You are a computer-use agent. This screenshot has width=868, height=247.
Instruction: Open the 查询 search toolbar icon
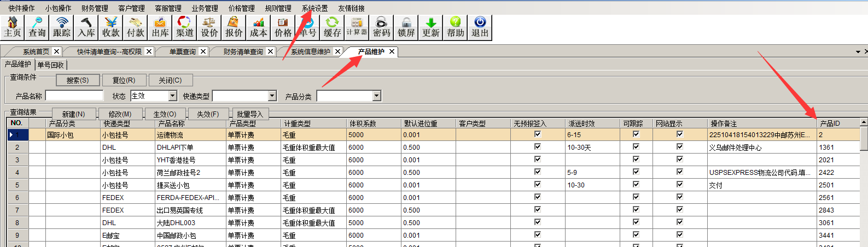pos(37,27)
